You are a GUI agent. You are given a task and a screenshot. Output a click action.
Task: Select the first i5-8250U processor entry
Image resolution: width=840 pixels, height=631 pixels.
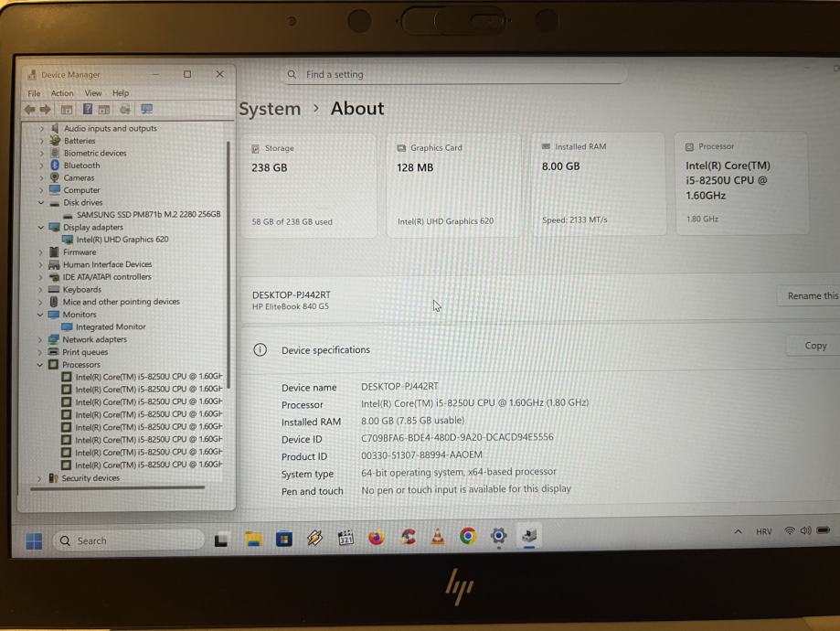[x=148, y=377]
